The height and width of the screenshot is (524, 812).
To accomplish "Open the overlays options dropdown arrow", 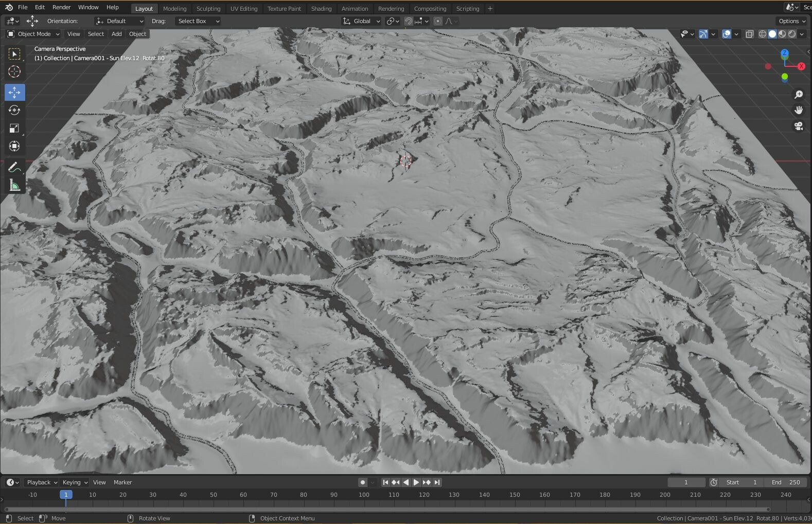I will click(736, 34).
